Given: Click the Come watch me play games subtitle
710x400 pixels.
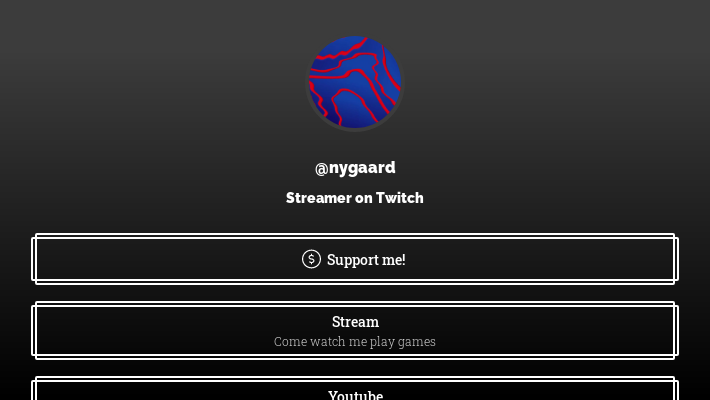Looking at the screenshot, I should coord(355,342).
